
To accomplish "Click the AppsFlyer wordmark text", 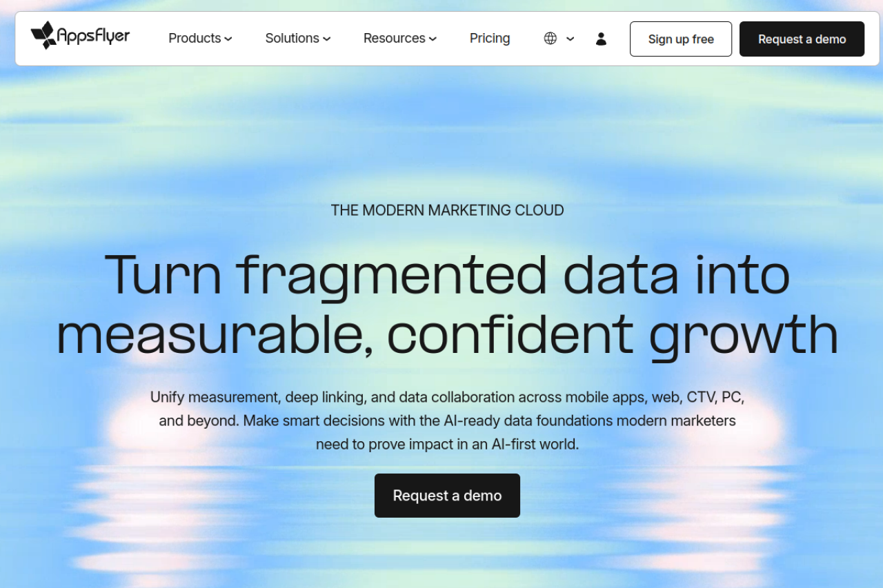I will pyautogui.click(x=93, y=37).
